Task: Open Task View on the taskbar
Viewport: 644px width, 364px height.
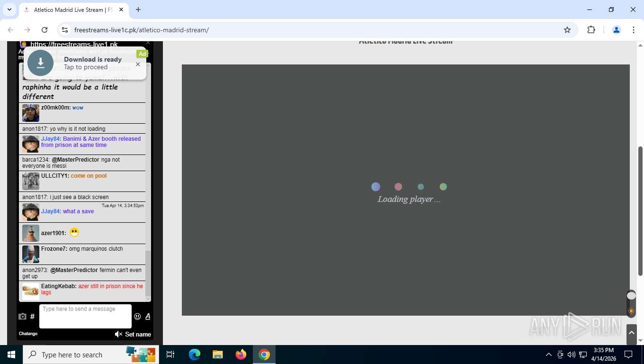Action: pyautogui.click(x=170, y=355)
